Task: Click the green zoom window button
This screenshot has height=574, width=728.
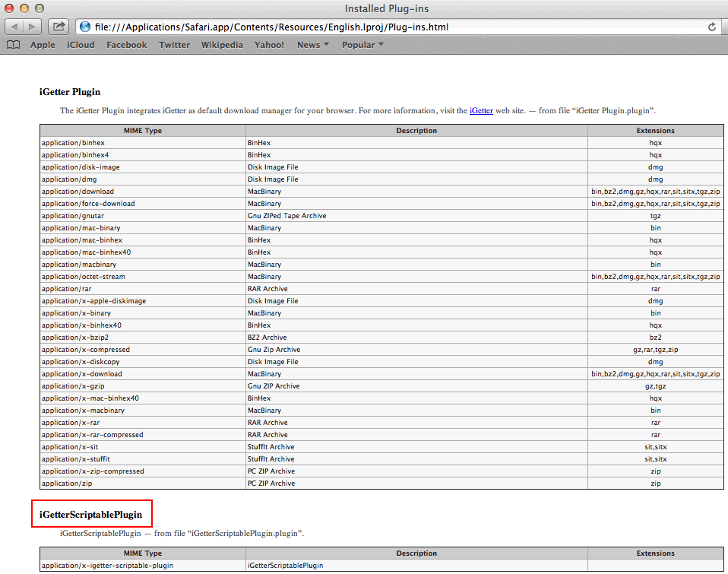Action: pyautogui.click(x=42, y=8)
